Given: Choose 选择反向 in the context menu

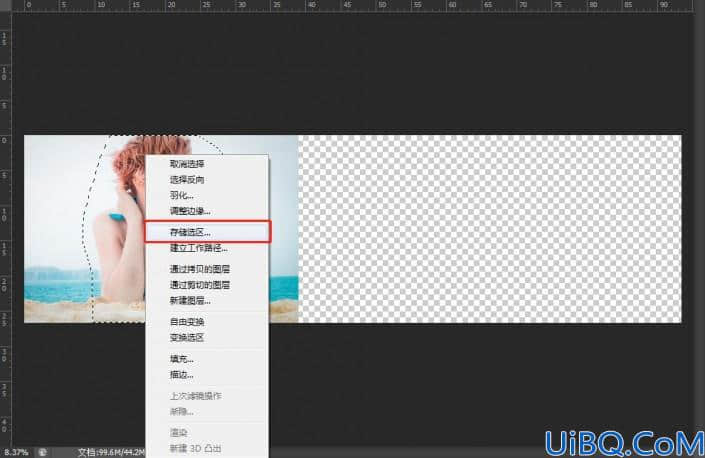Looking at the screenshot, I should pos(207,180).
